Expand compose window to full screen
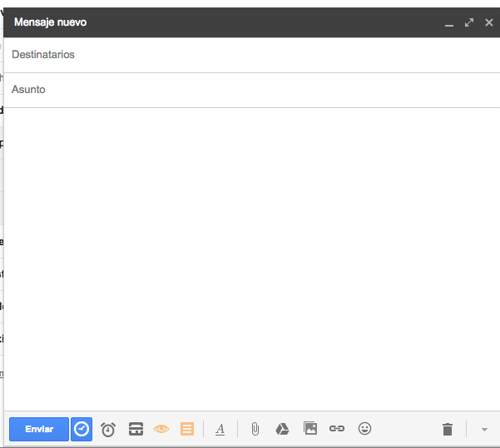The image size is (500, 448). click(x=469, y=22)
